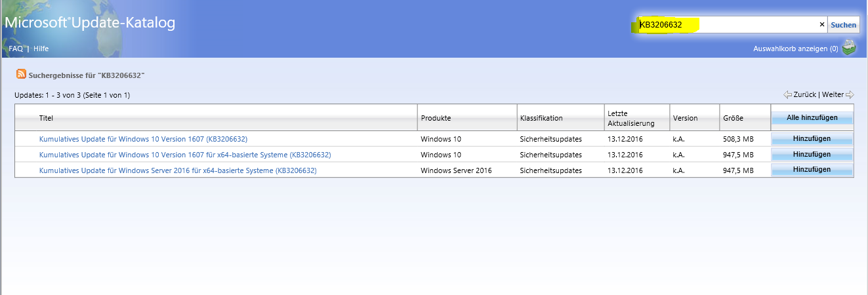Select 13.12.2016 date in Windows Server row

[626, 170]
